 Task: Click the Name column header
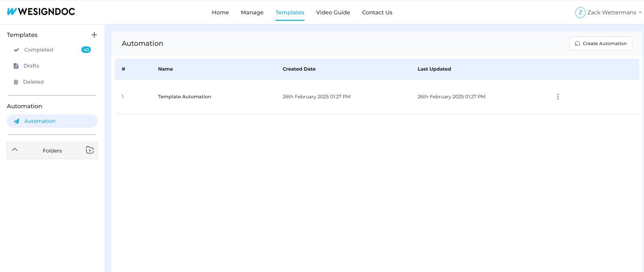(x=165, y=69)
